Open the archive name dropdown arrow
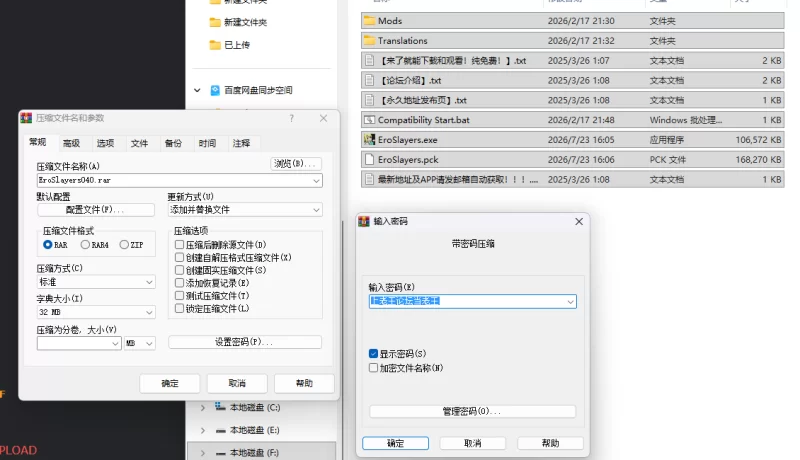 [x=316, y=181]
